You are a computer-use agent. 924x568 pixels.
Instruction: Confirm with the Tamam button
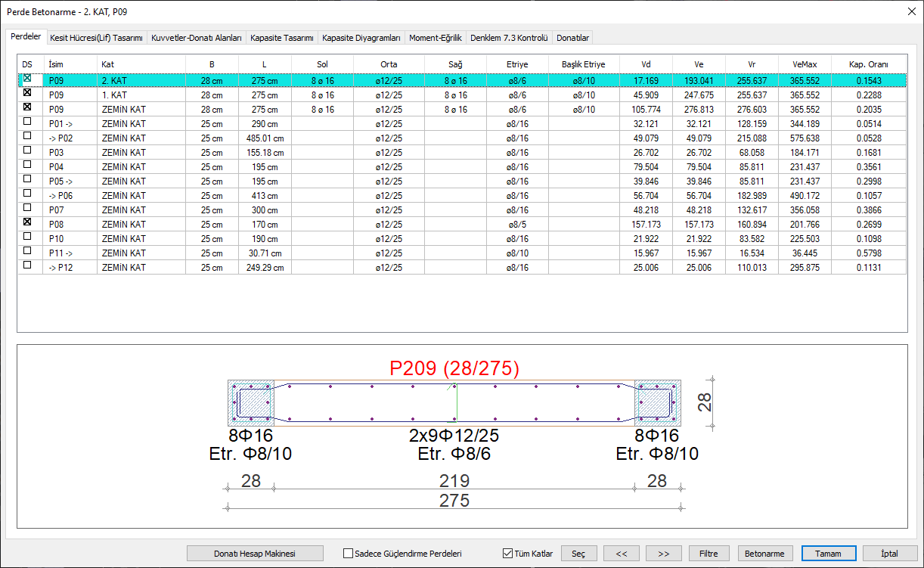pos(828,554)
